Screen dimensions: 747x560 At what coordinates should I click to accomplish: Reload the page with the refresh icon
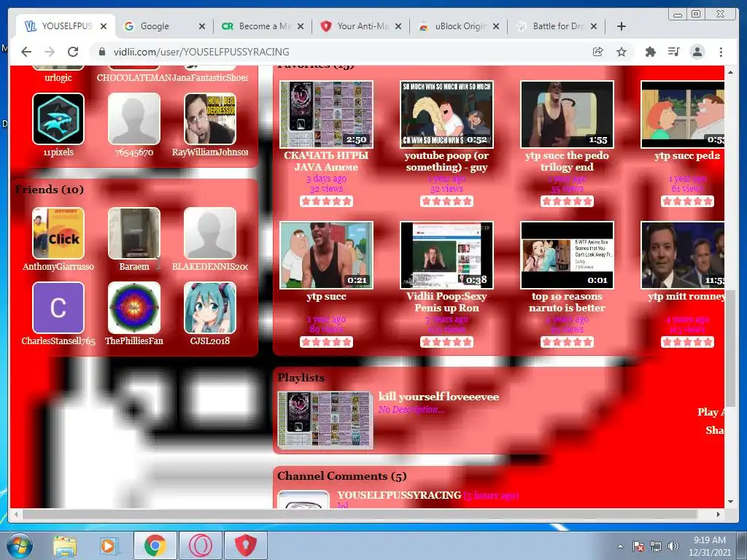(73, 52)
